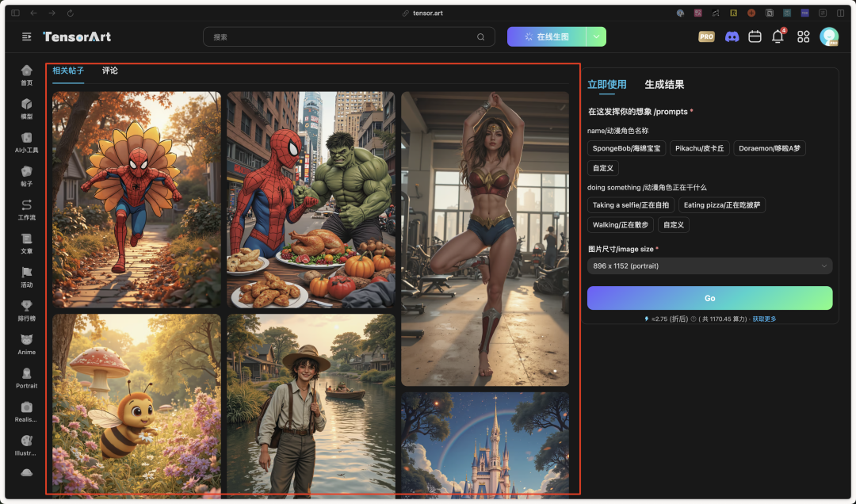Viewport: 856px width, 504px height.
Task: Click the 在线生图 button
Action: point(546,36)
